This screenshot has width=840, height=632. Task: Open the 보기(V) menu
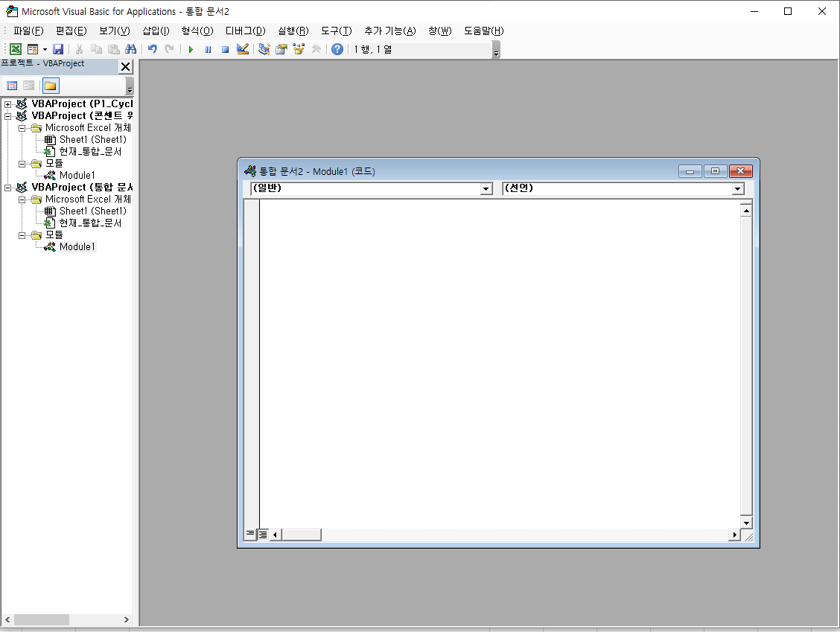114,31
